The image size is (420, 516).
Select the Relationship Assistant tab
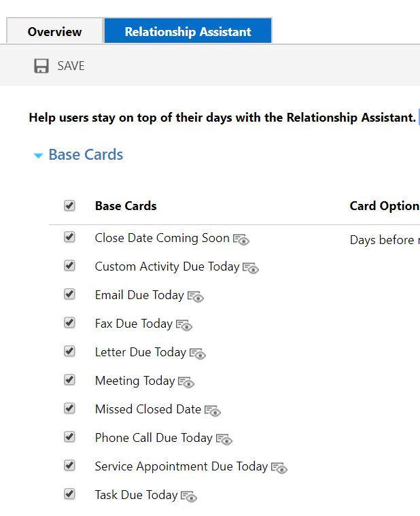coord(188,32)
